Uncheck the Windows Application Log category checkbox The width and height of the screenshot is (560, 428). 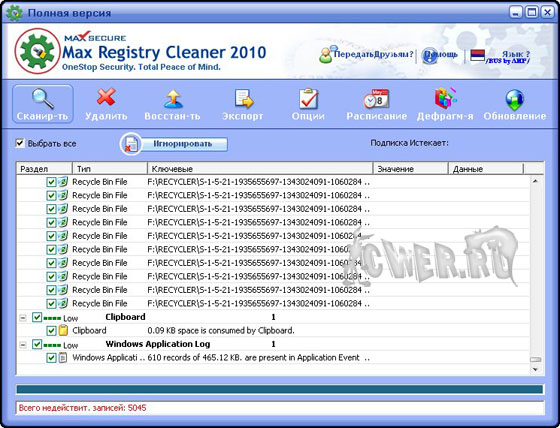coord(37,344)
